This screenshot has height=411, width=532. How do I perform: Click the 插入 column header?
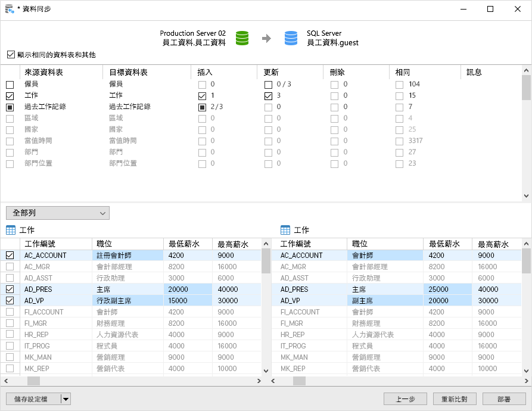pyautogui.click(x=224, y=72)
